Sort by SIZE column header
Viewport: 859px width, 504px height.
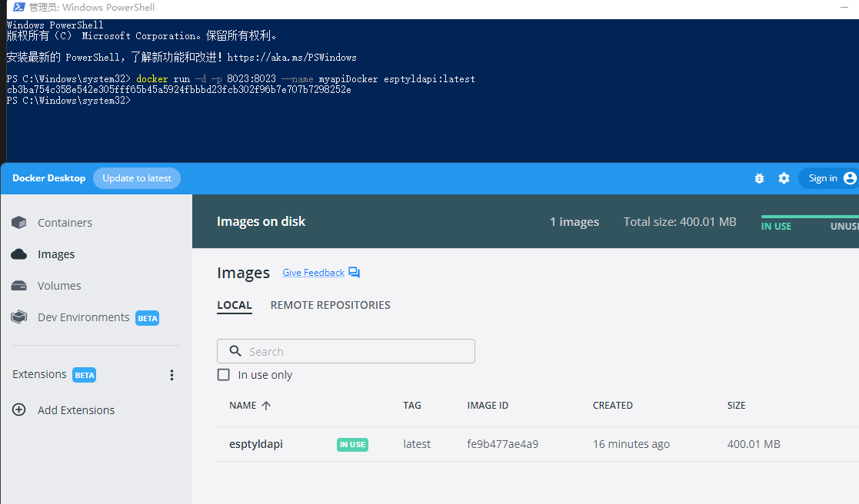coord(736,406)
